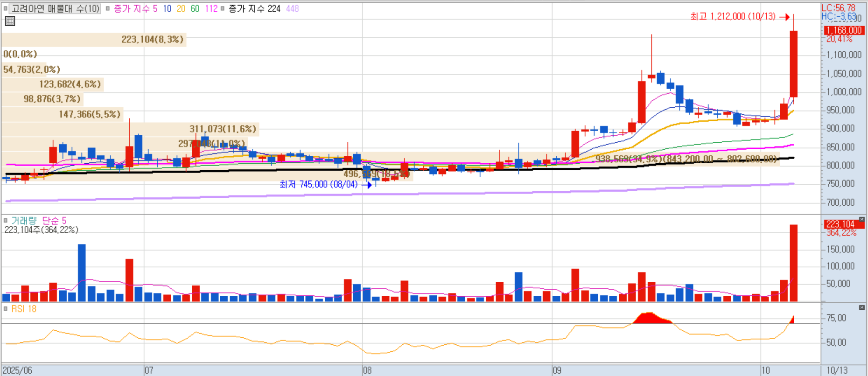The image size is (868, 376).
Task: Click the 2025/06 date axis label
Action: click(x=18, y=370)
